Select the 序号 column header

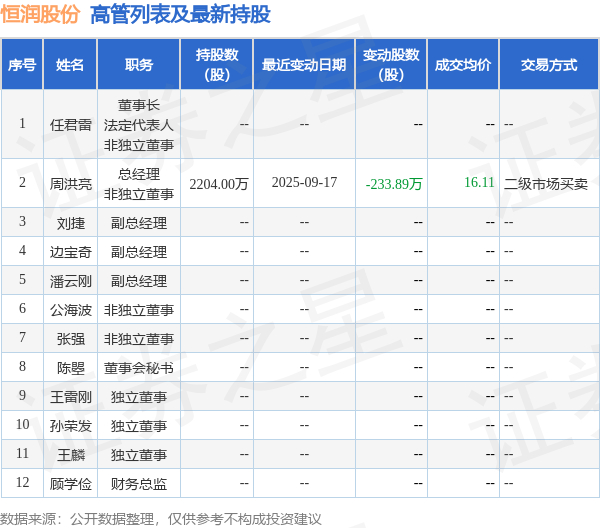pos(22,65)
